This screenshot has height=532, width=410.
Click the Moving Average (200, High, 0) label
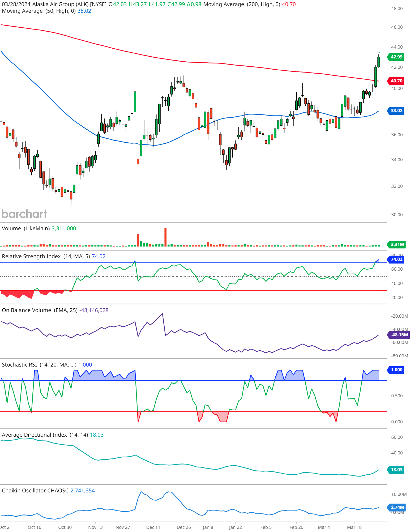tap(242, 4)
